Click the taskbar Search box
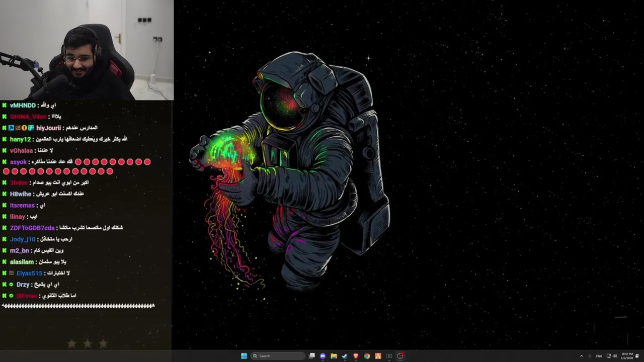 279,356
